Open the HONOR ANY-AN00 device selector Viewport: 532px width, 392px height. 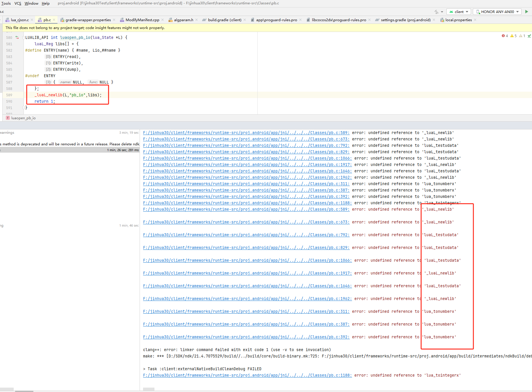(497, 12)
